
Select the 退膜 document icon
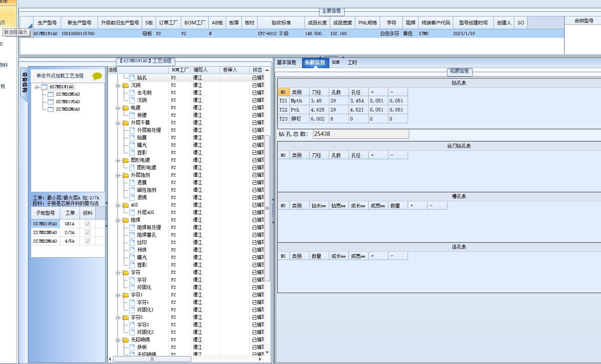tap(132, 183)
